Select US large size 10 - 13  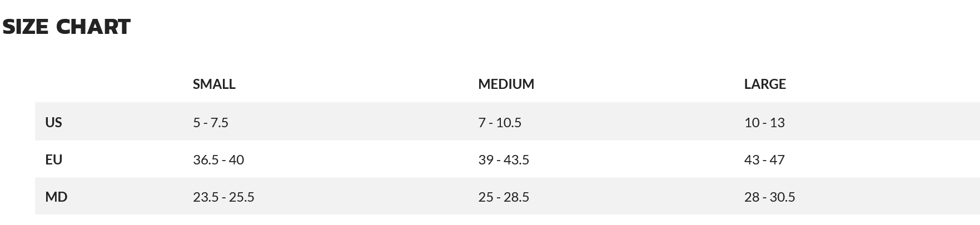tap(764, 122)
